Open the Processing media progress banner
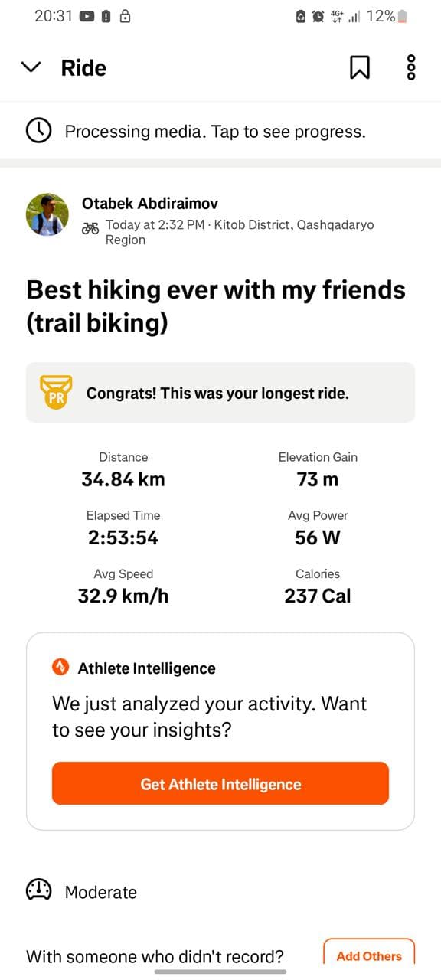The width and height of the screenshot is (441, 980). tap(220, 131)
